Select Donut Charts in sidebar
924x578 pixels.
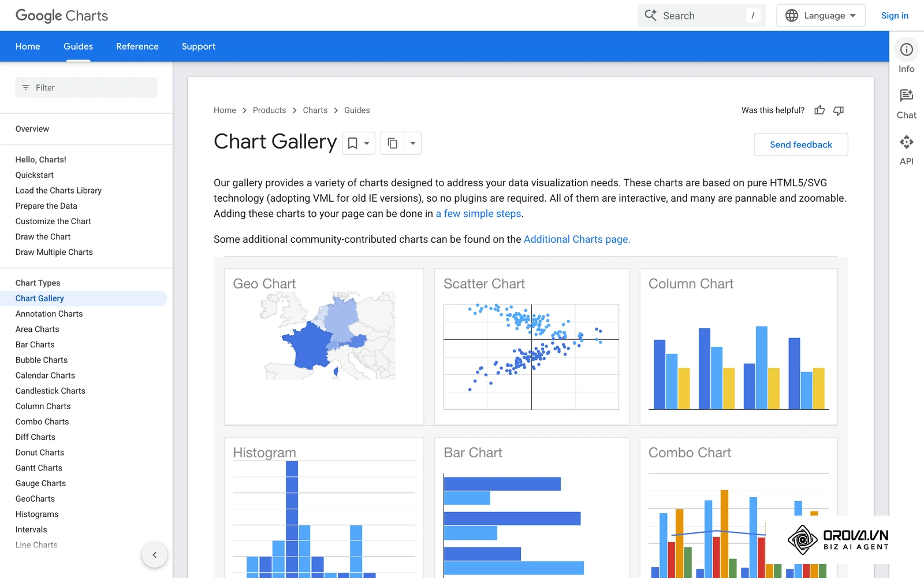40,453
